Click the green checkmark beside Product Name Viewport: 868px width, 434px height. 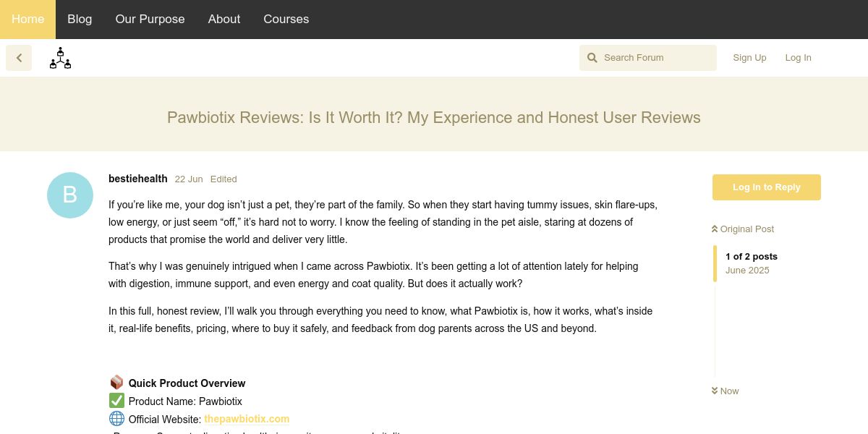116,401
